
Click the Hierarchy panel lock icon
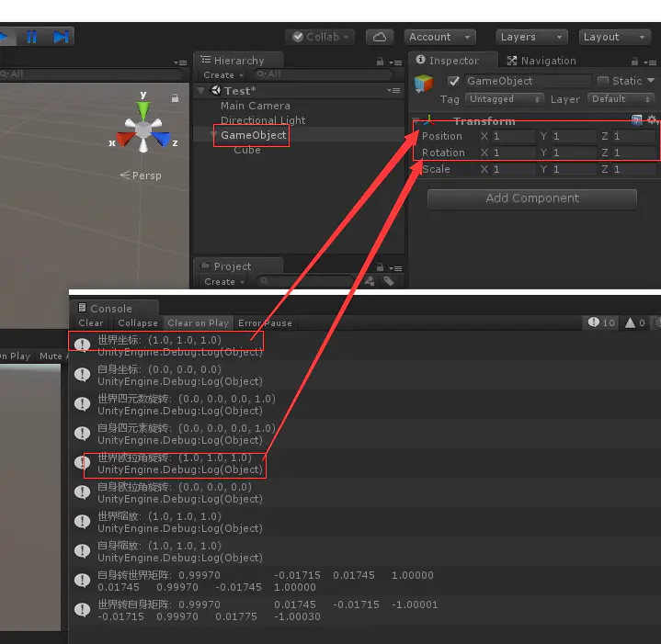click(x=380, y=62)
